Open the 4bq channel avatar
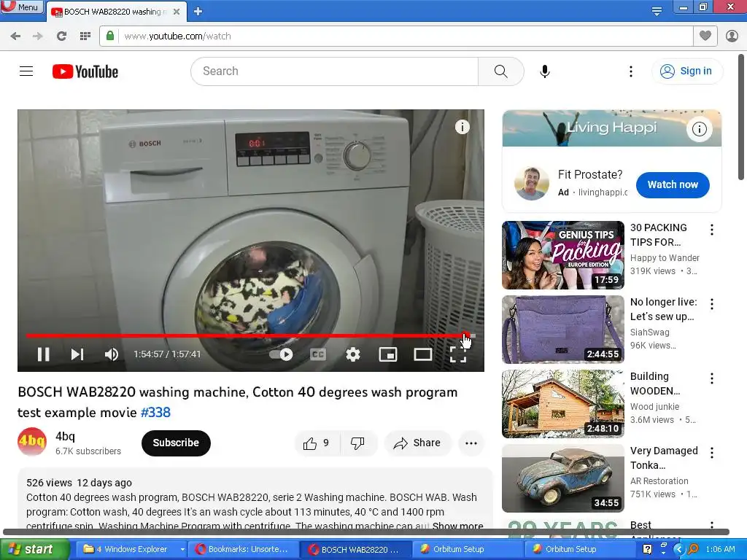 (32, 442)
